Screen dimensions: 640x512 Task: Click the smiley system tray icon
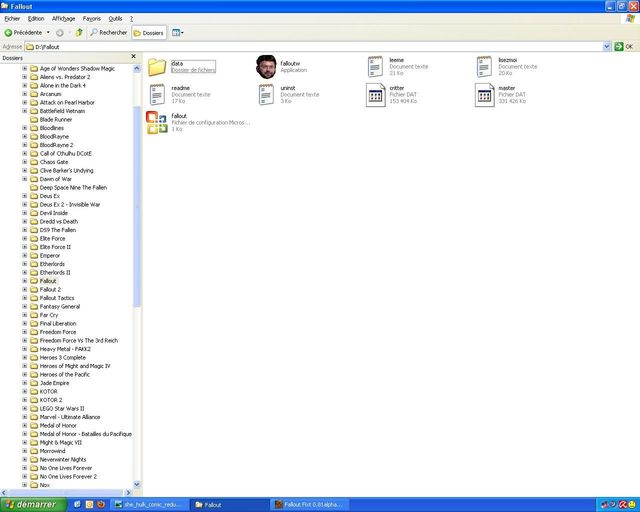pos(633,505)
